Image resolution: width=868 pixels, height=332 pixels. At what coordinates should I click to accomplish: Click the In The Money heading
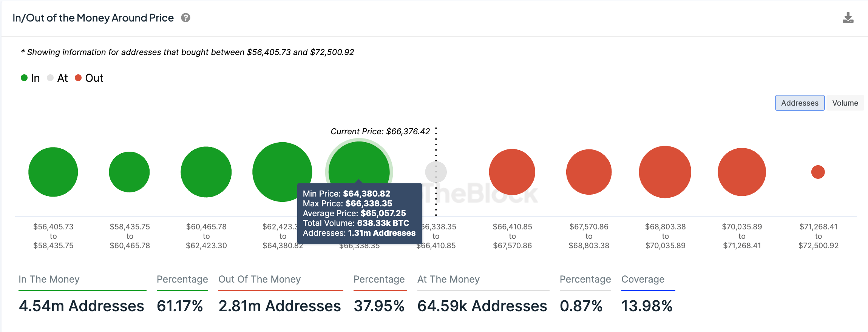[x=49, y=279]
